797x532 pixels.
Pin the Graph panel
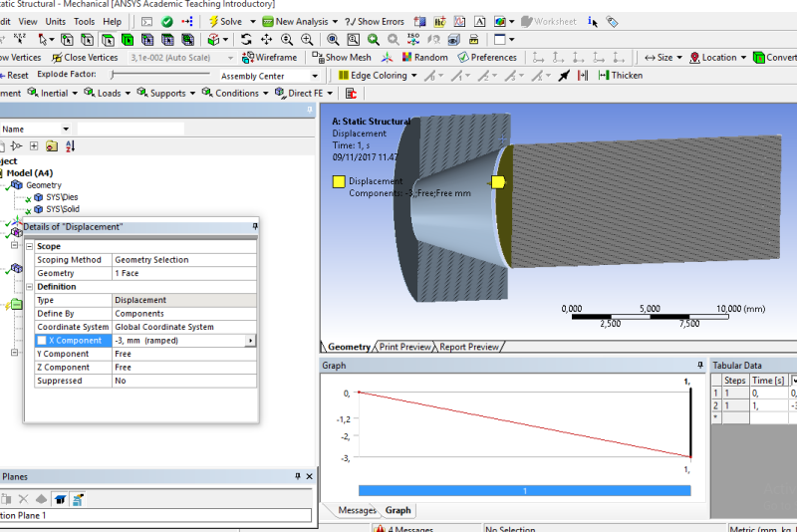[700, 365]
